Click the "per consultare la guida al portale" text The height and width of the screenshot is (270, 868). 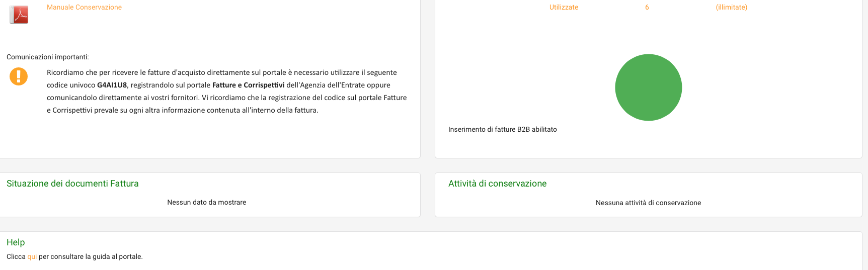91,257
